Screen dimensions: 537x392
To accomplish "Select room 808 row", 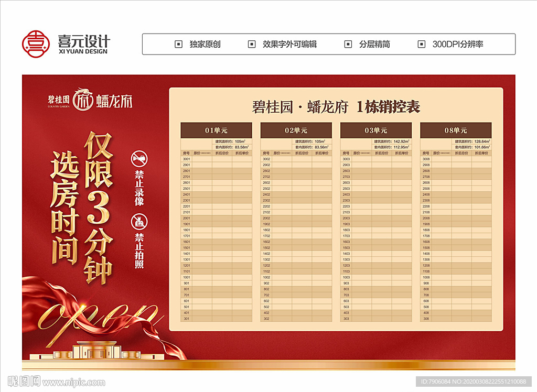I will (x=456, y=289).
